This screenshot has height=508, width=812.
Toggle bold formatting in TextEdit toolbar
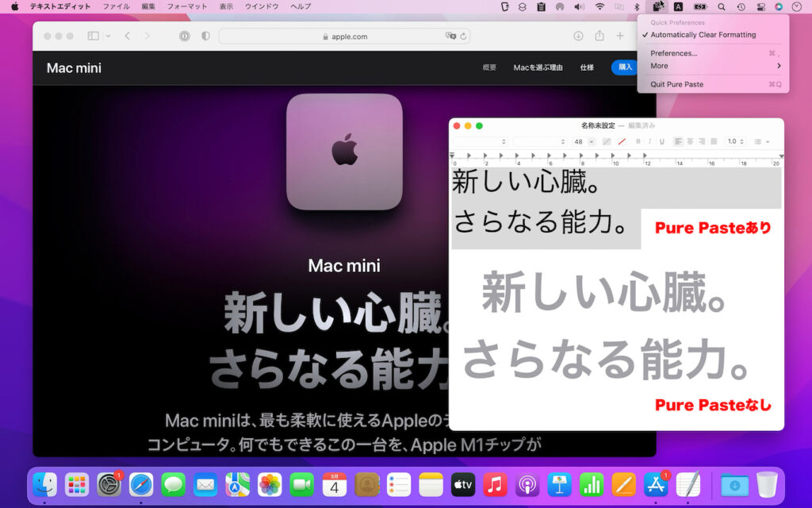638,141
